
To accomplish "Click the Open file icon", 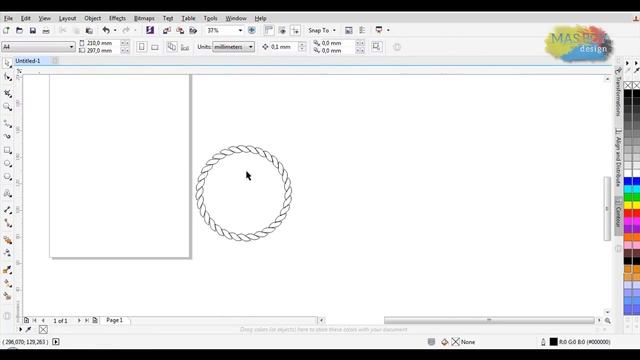I will click(19, 30).
